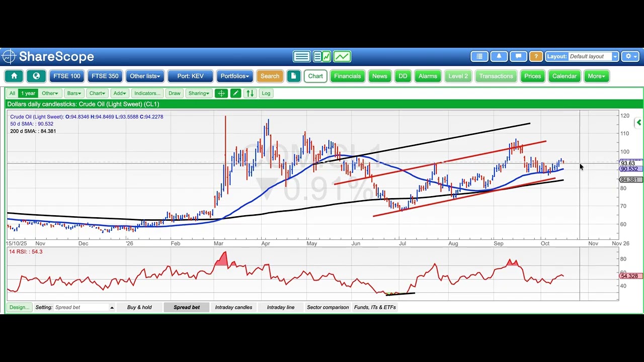Go to the Home icon button
Viewport: 644px width, 362px height.
pyautogui.click(x=14, y=76)
